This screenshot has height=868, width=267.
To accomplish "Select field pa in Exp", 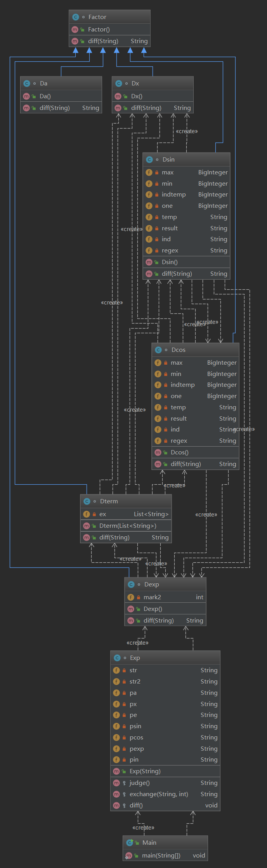I will 133,693.
